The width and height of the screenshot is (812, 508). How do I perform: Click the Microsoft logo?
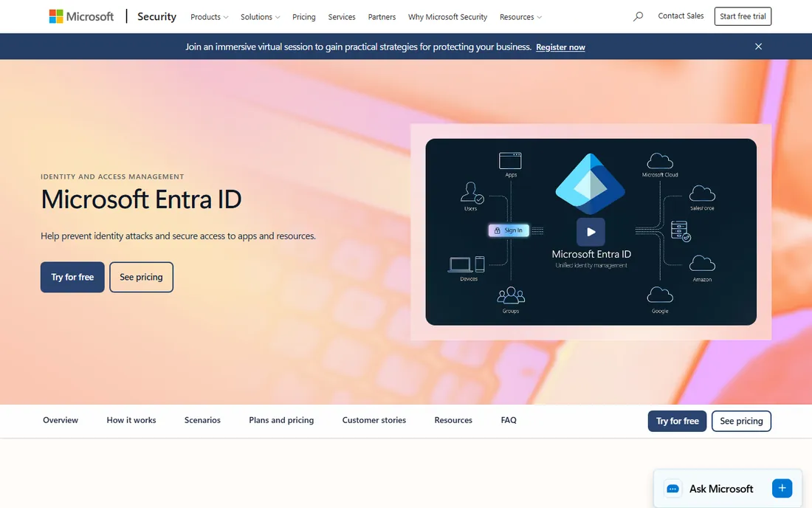tap(81, 16)
